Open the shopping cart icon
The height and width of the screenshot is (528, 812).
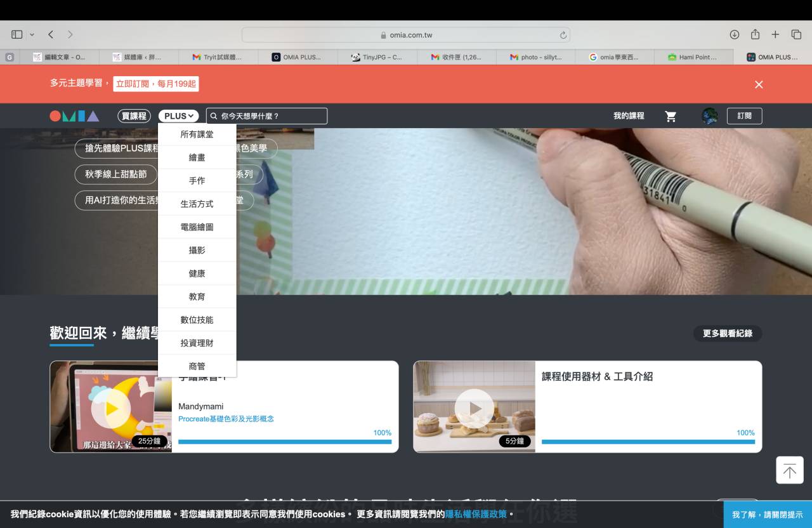(671, 116)
